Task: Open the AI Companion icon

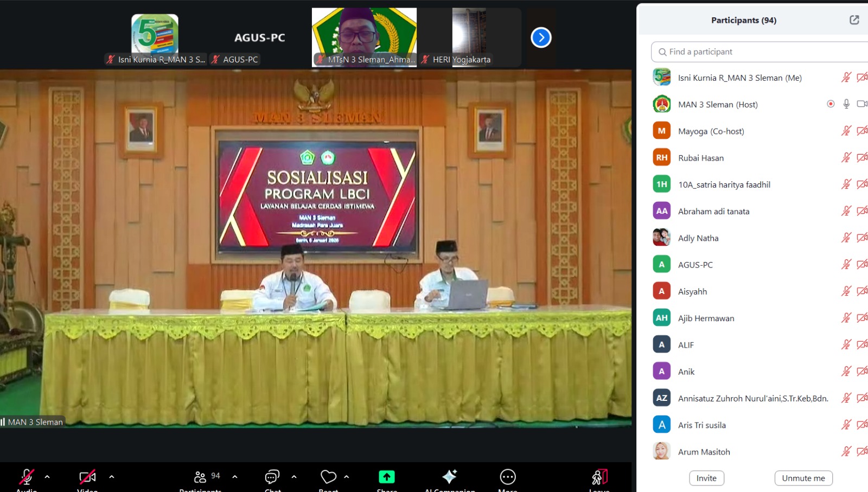Action: click(x=449, y=477)
